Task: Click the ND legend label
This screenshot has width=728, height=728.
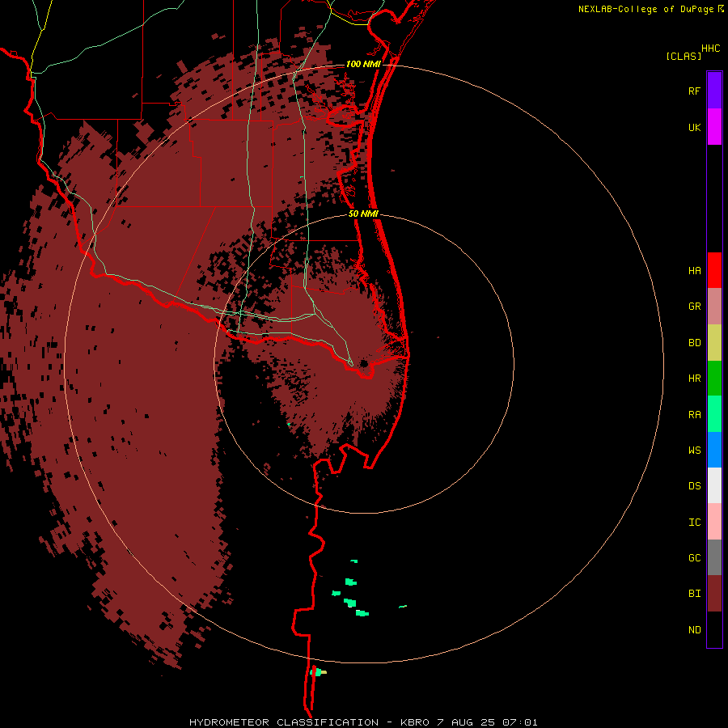Action: pos(695,630)
